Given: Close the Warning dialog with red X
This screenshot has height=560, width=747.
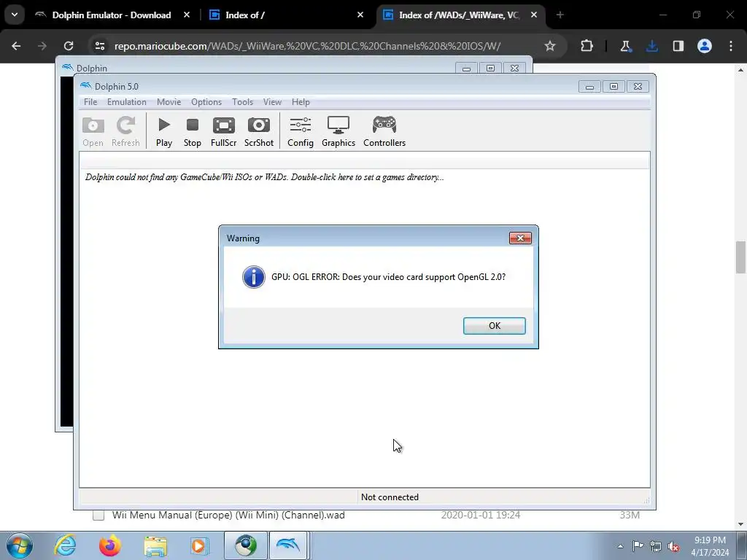Looking at the screenshot, I should pyautogui.click(x=519, y=238).
